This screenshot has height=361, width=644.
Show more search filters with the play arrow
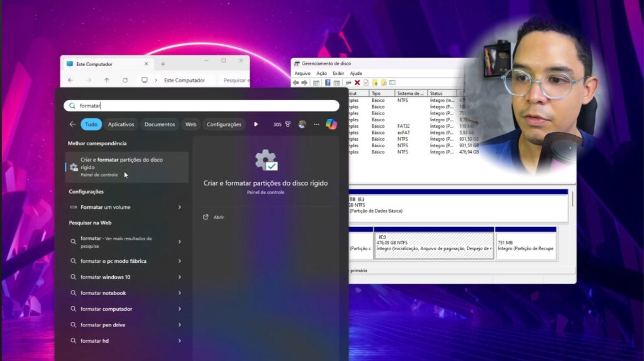pos(256,125)
